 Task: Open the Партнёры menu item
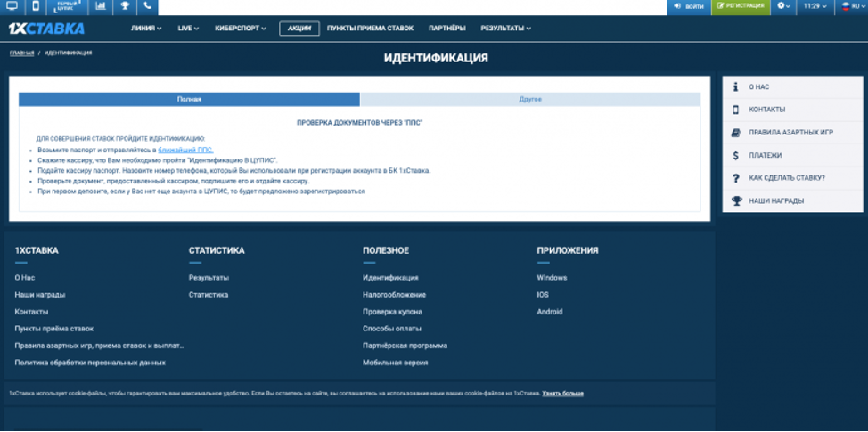446,29
